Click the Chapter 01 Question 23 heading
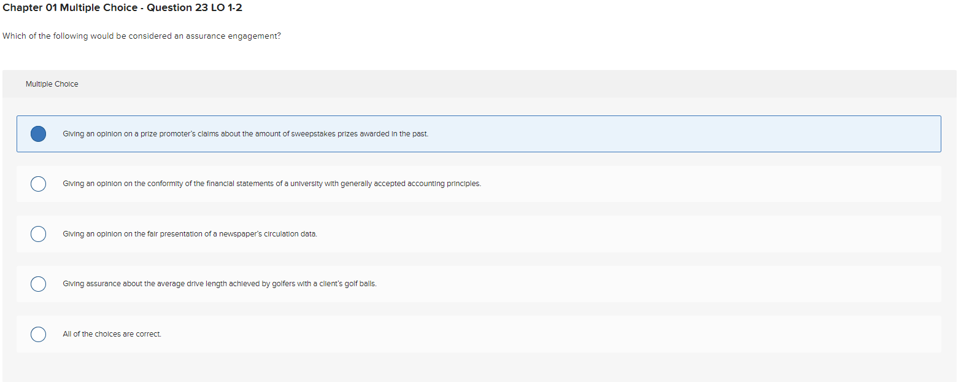Screen dimensions: 980x382 122,7
